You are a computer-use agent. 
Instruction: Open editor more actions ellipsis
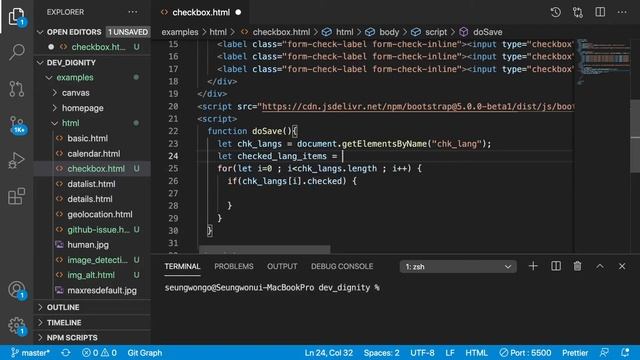click(x=622, y=12)
